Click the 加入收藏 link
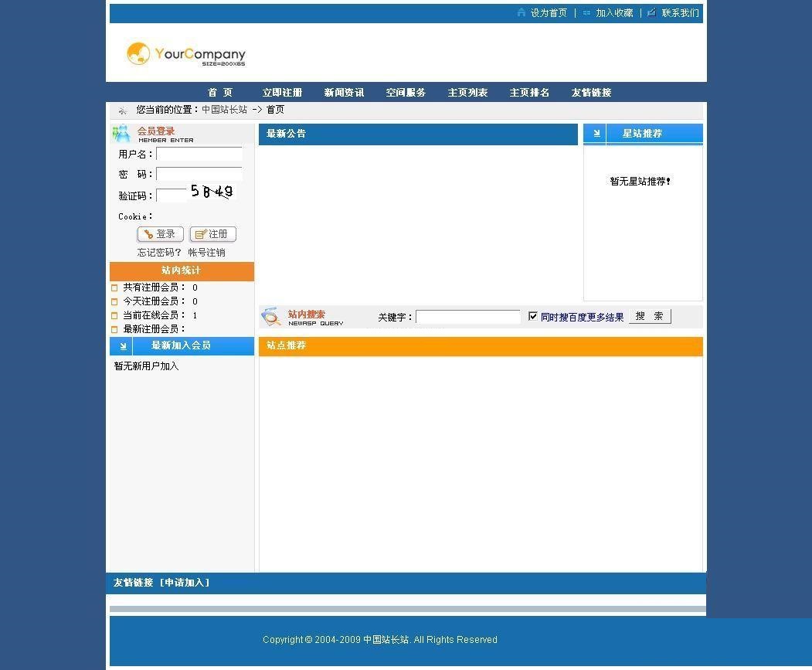Screen dimensions: 812x670 (614, 13)
